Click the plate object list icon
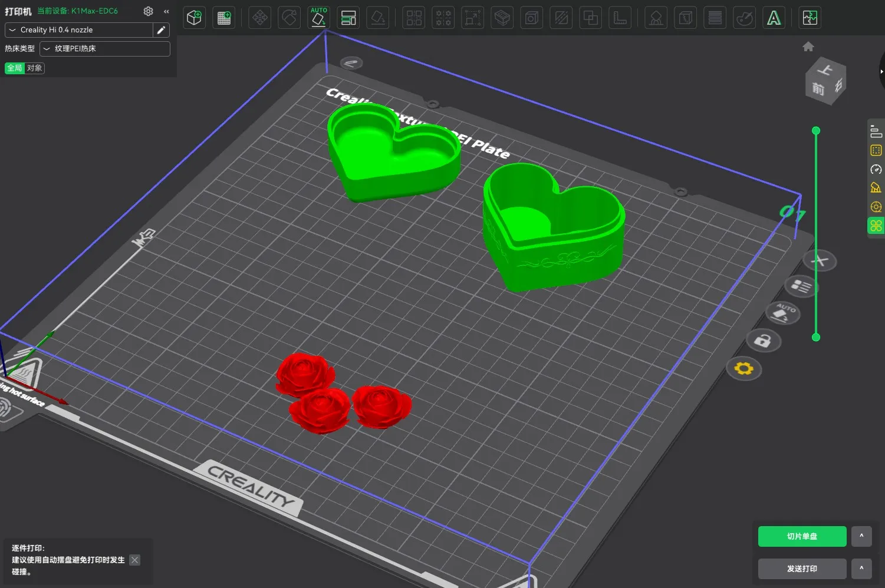The image size is (885, 588). click(x=801, y=286)
